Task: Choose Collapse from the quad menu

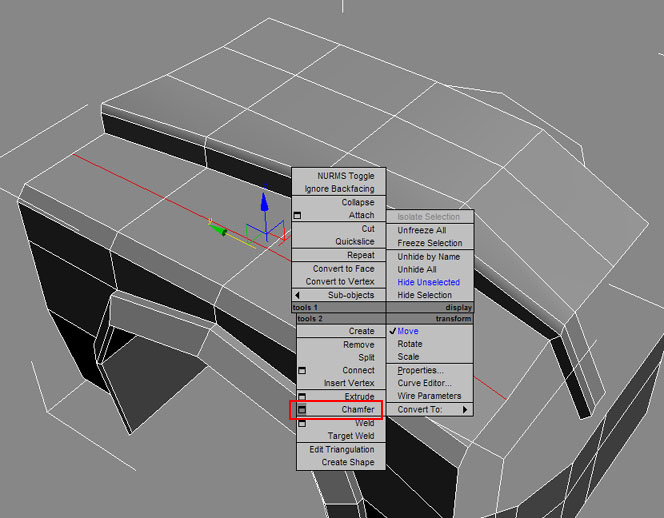Action: pos(358,202)
